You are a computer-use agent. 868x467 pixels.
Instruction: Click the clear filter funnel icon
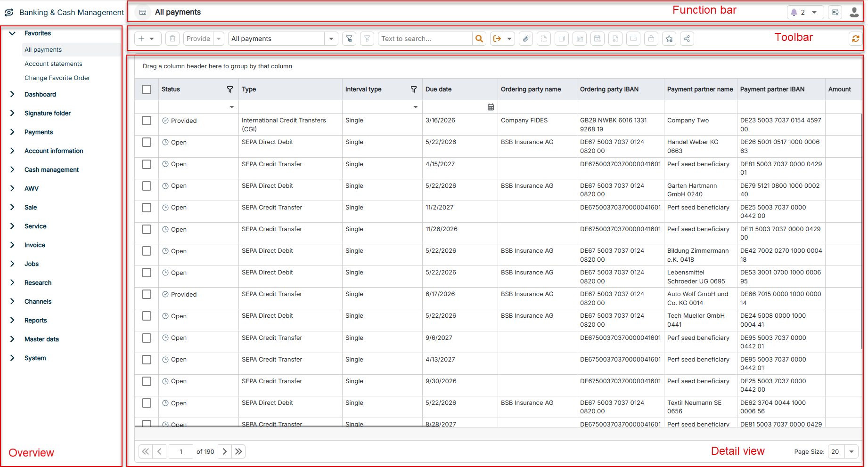367,39
